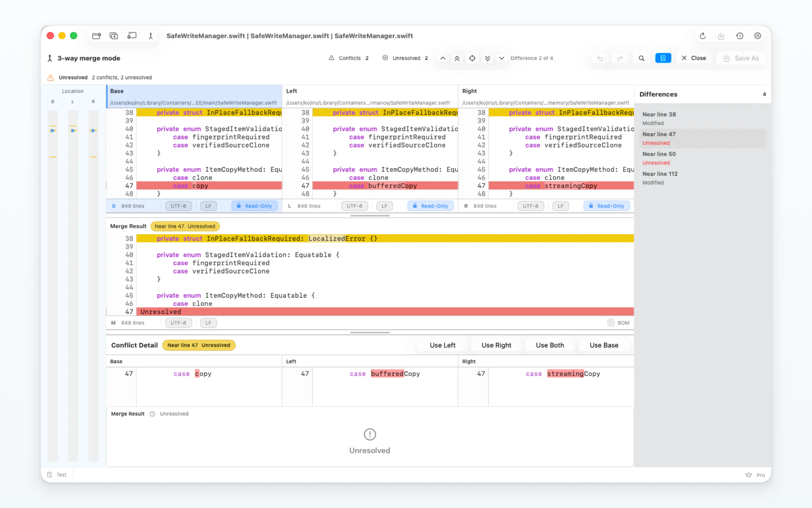Click the splitter handle above Conflict Detail
812x508 pixels.
[370, 333]
